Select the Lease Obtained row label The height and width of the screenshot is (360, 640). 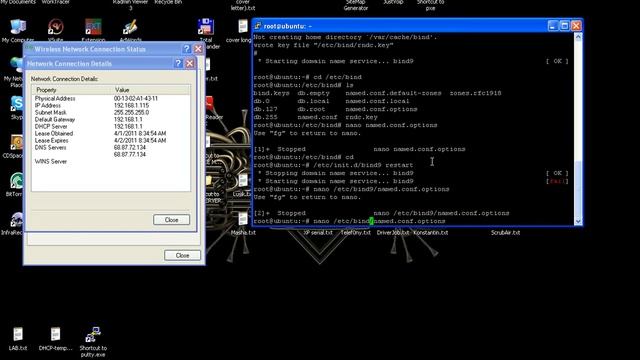point(54,133)
